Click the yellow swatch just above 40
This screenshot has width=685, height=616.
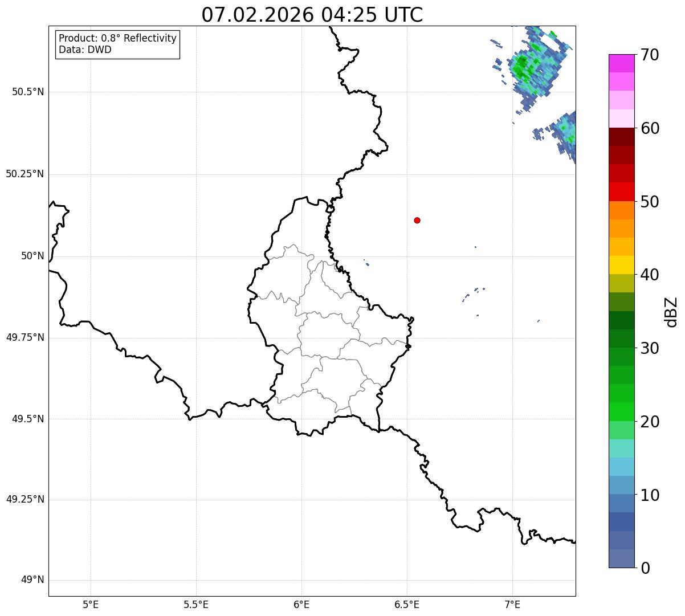point(621,265)
